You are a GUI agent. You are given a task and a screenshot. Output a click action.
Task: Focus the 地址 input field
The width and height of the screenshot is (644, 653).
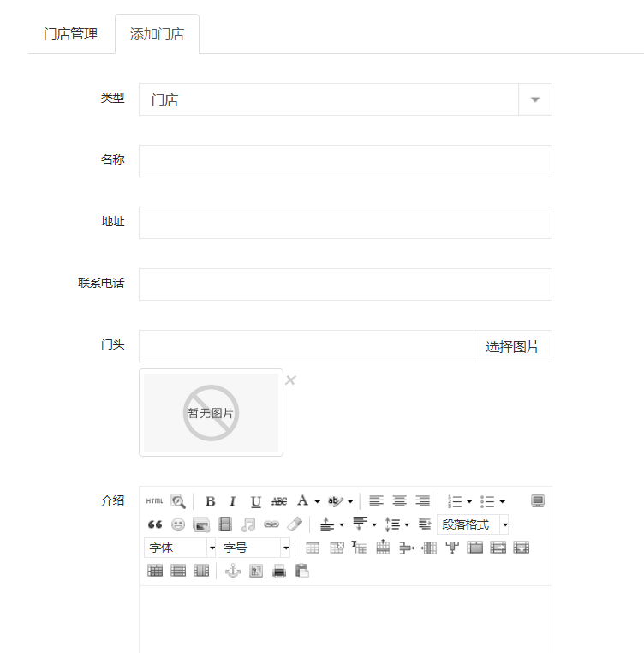tap(345, 223)
